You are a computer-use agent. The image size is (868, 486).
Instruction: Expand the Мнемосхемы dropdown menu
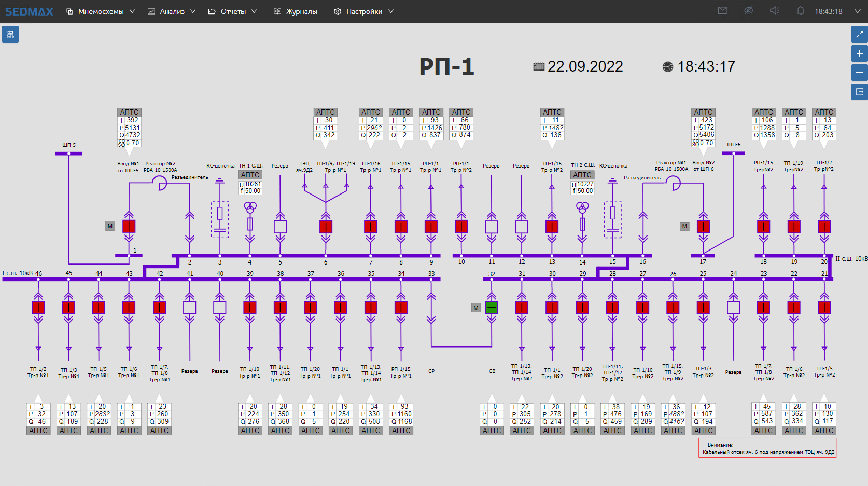coord(101,11)
